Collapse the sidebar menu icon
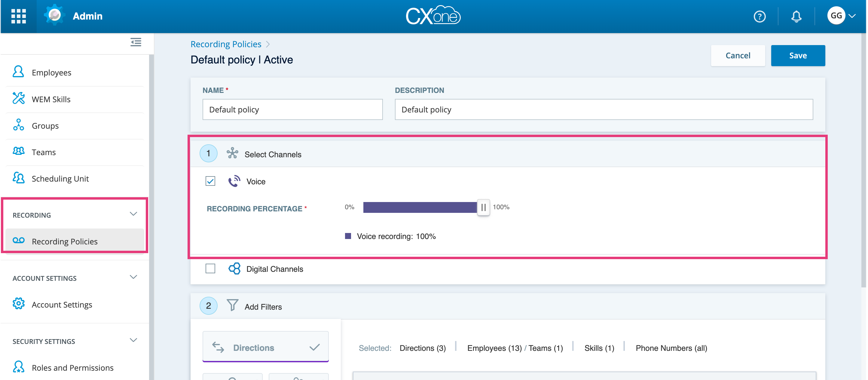The image size is (868, 380). (136, 42)
